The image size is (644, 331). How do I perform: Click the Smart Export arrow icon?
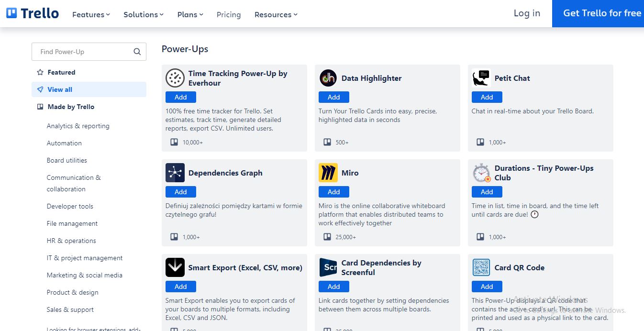[x=175, y=267]
